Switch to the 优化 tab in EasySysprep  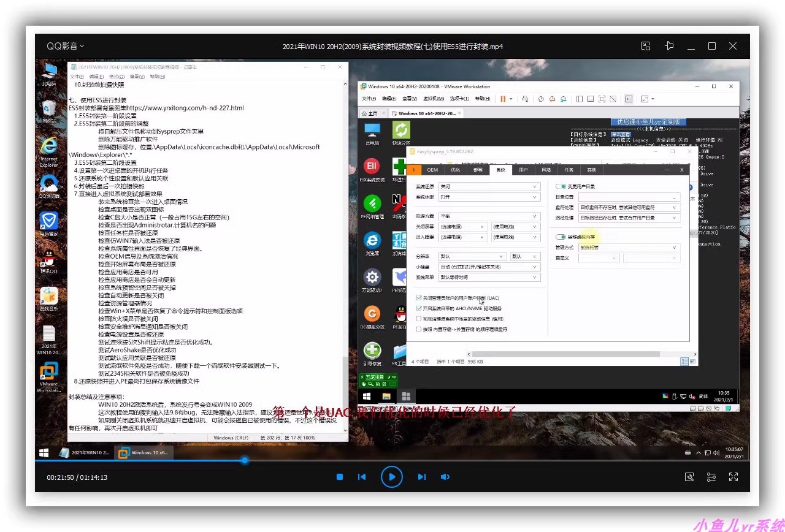click(x=455, y=170)
